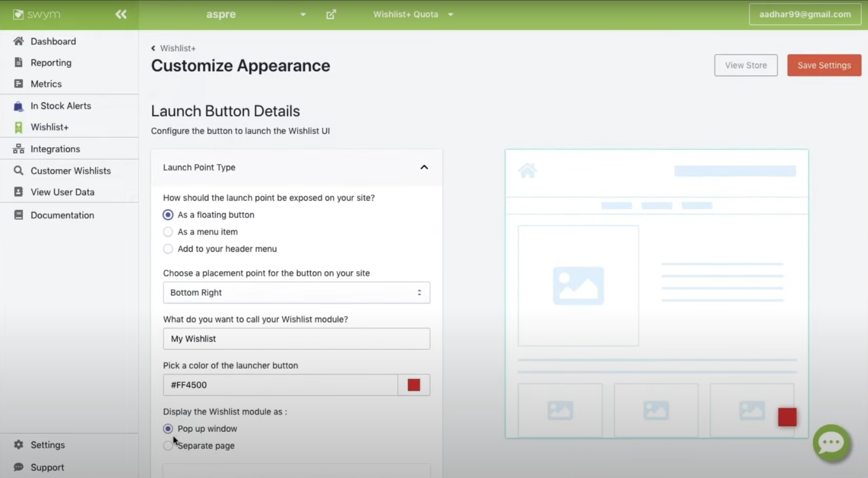Image resolution: width=868 pixels, height=478 pixels.
Task: Click the Customer Wishlists search icon
Action: 18,171
